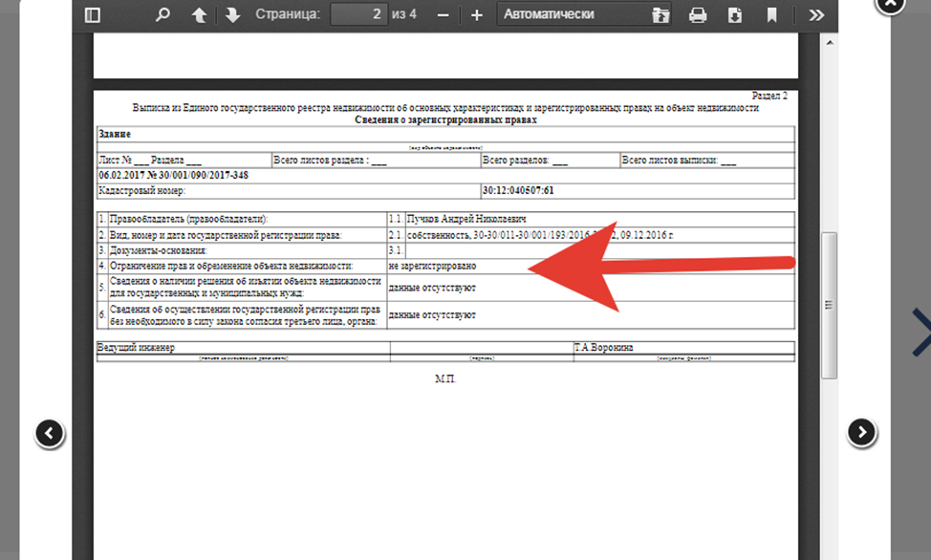
Task: Click the vertical scrollbar thumb
Action: coord(830,304)
